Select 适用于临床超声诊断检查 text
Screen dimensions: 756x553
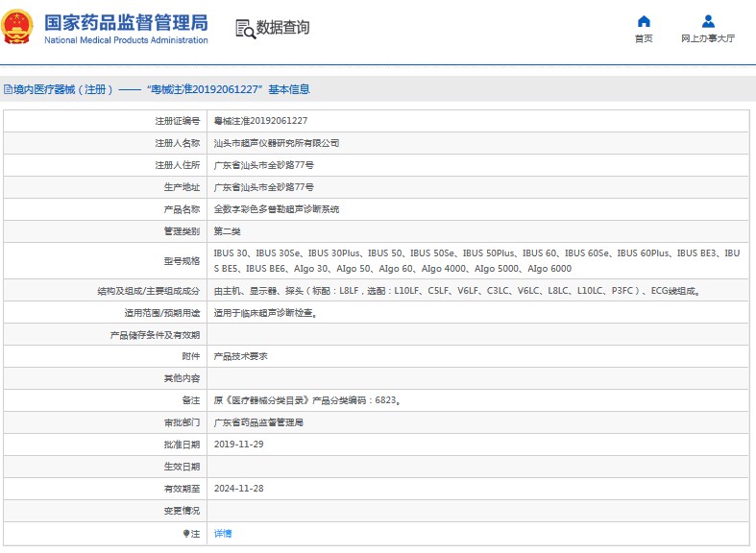pyautogui.click(x=266, y=313)
